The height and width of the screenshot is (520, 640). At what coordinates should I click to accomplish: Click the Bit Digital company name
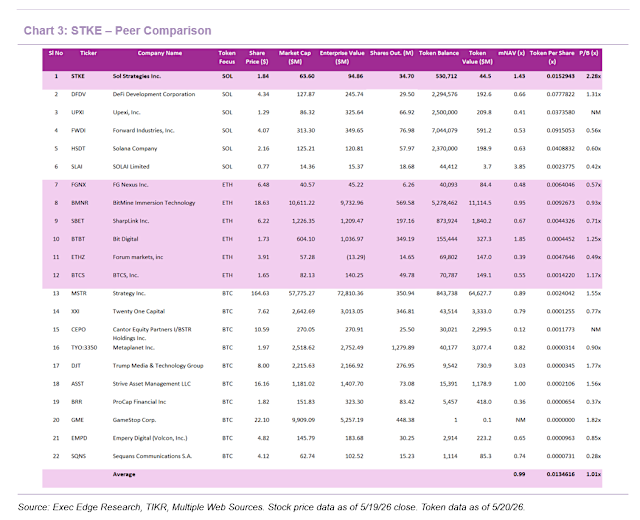pos(125,239)
